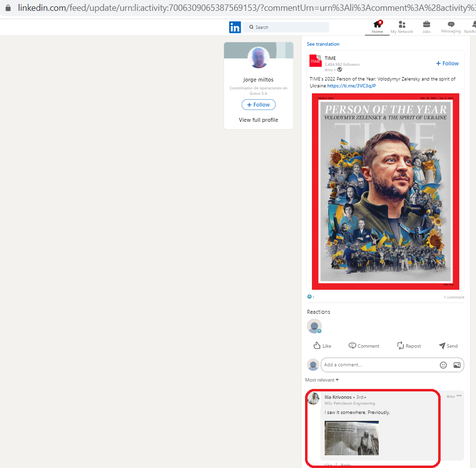This screenshot has width=476, height=468.
Task: Click the LinkedIn logo icon
Action: click(x=235, y=28)
